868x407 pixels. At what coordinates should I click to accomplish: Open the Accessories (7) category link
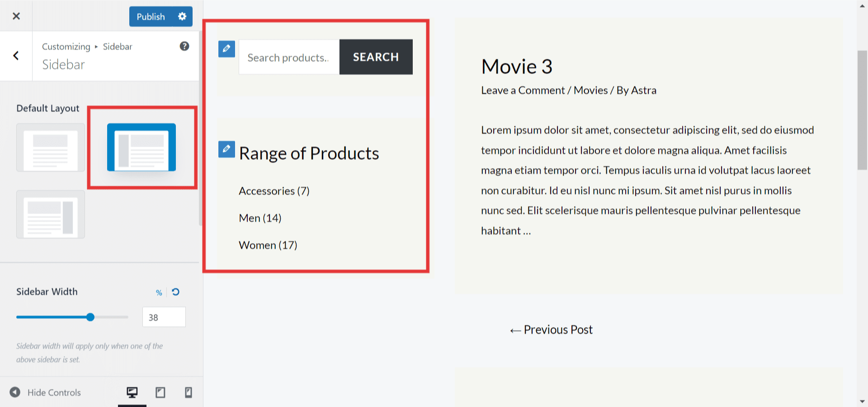(x=274, y=191)
